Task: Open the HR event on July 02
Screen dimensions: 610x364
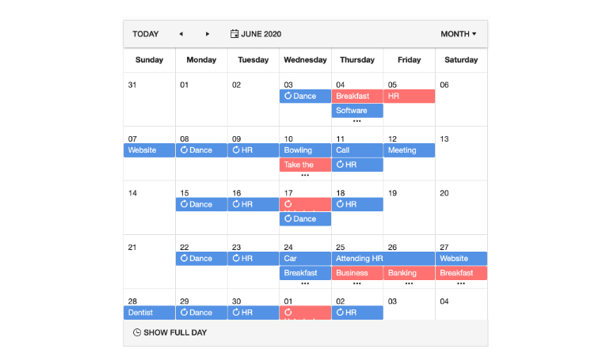Action: point(357,313)
